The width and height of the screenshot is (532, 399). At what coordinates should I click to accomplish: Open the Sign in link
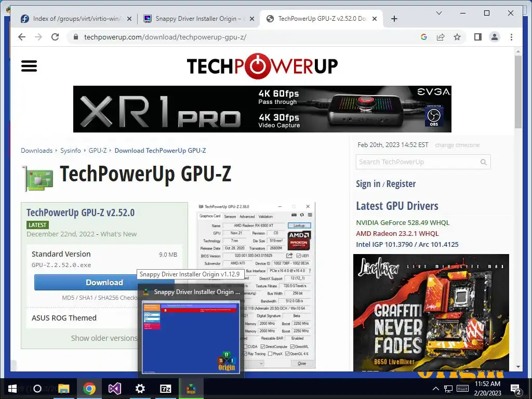click(x=368, y=183)
